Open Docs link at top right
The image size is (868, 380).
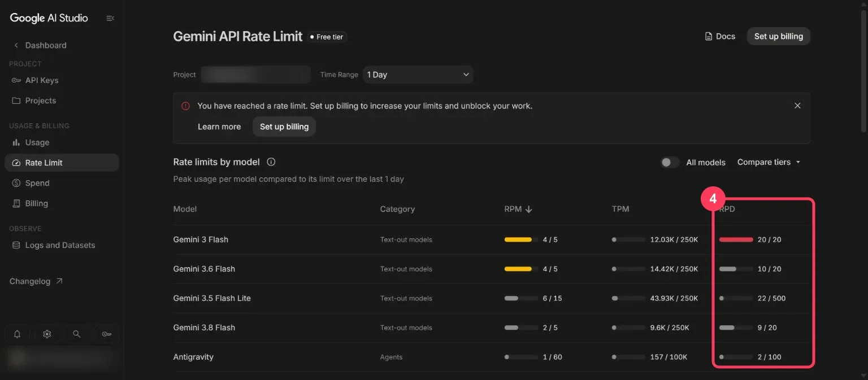pyautogui.click(x=720, y=36)
